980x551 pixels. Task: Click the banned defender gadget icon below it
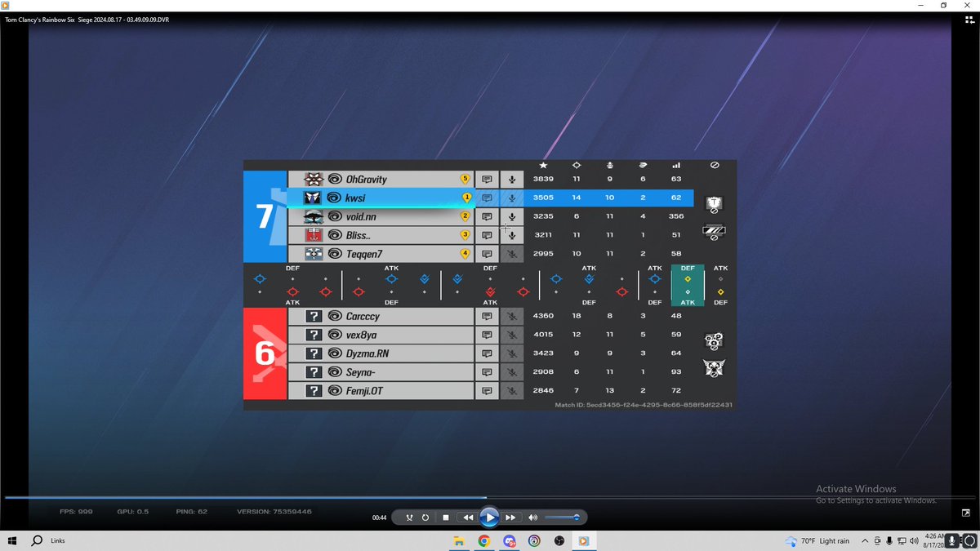pyautogui.click(x=714, y=232)
